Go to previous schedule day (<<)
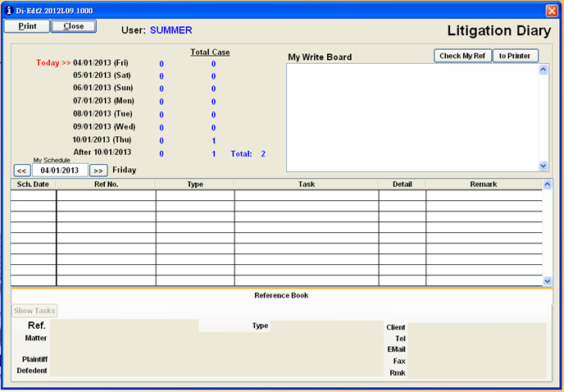Viewport: 564px width, 392px height. click(21, 171)
